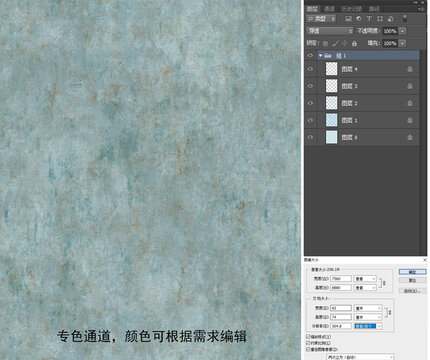The image size is (430, 360).
Task: Open document height unit dropdown
Action: (368, 317)
